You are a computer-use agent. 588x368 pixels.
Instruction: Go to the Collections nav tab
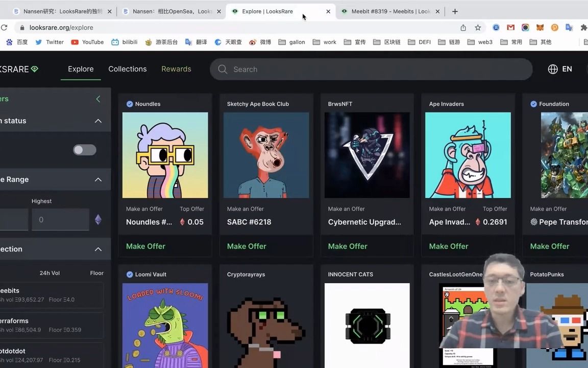(128, 69)
